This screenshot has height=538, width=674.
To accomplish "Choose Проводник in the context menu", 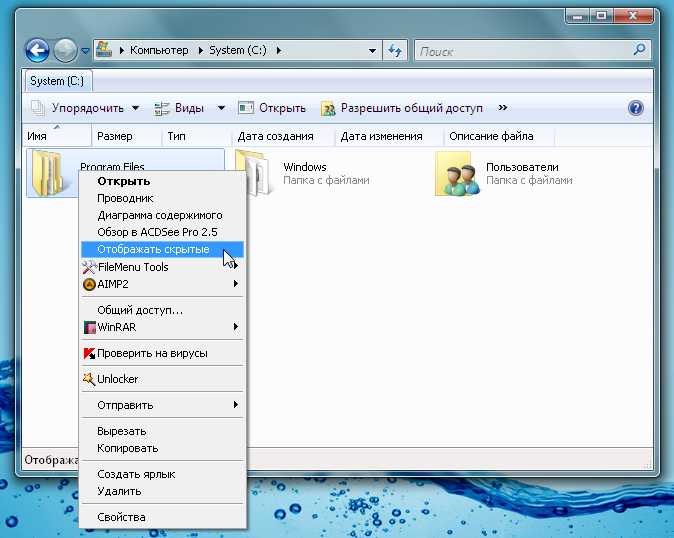I will click(162, 198).
